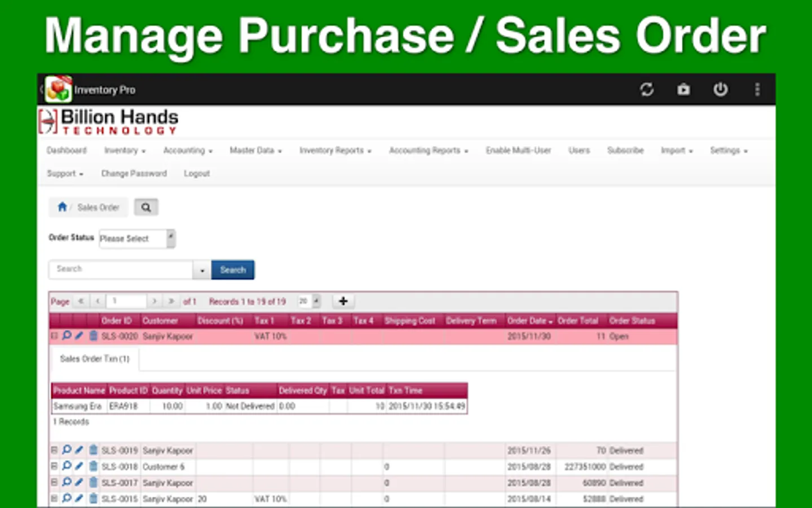812x508 pixels.
Task: Click the home icon in breadcrumb
Action: [x=62, y=207]
